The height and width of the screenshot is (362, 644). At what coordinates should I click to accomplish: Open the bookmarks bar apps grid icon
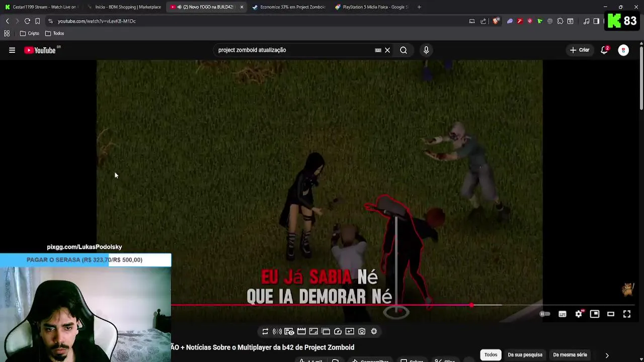pos(7,34)
